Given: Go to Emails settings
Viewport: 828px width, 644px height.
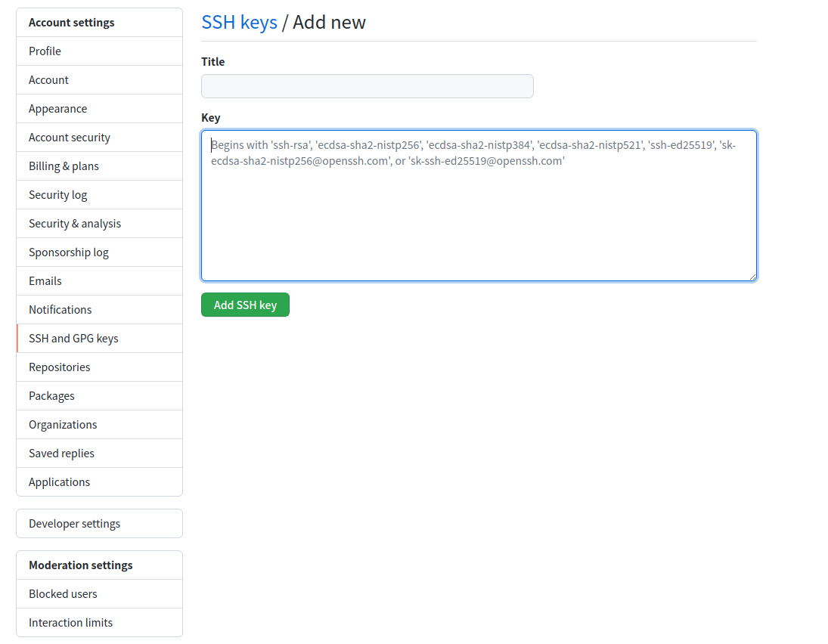Looking at the screenshot, I should 99,281.
